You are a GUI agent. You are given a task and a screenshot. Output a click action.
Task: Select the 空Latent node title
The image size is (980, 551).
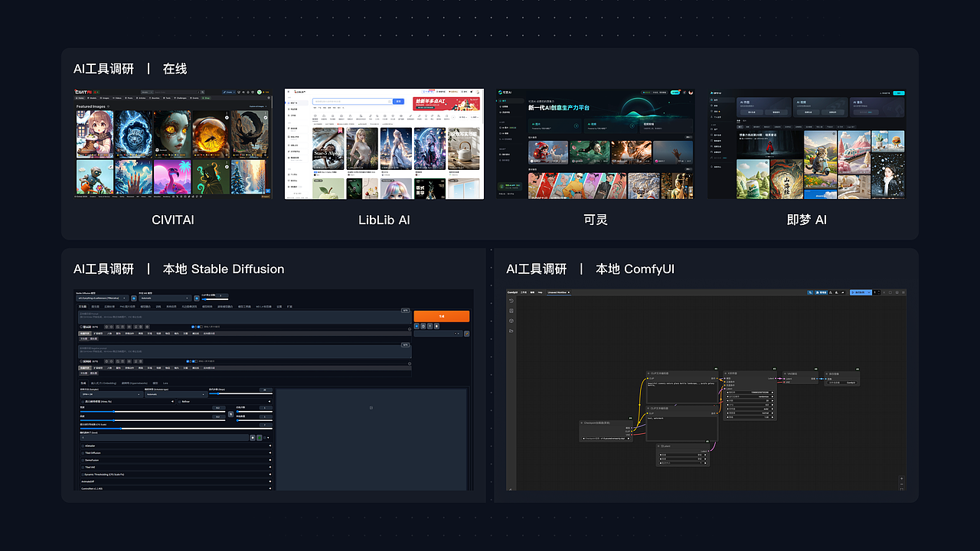tap(665, 446)
